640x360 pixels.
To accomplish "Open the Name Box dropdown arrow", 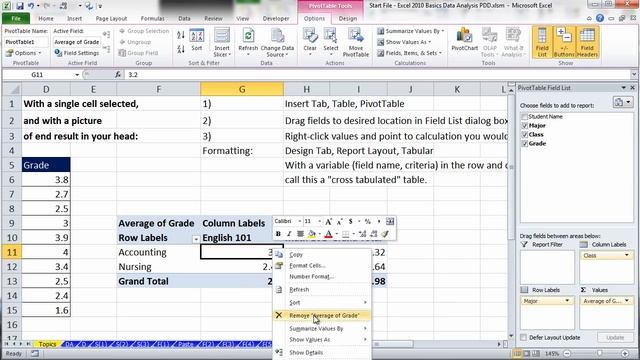I will [77, 75].
